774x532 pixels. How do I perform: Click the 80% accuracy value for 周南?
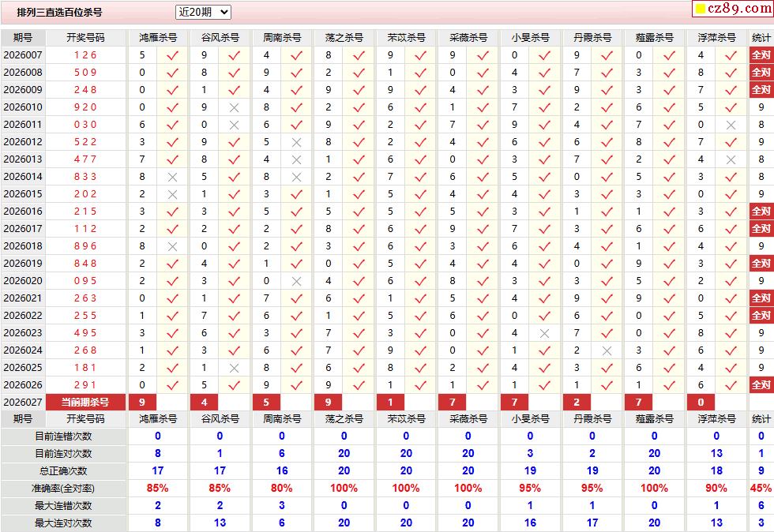point(281,488)
